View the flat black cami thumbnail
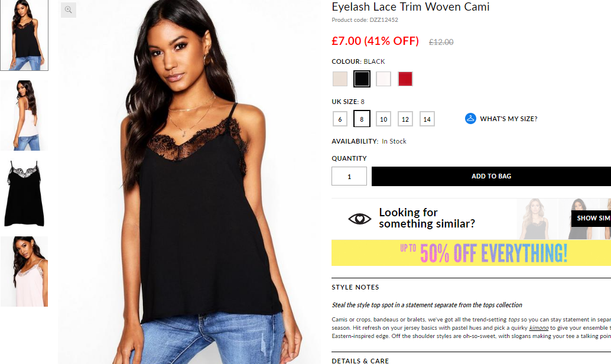This screenshot has width=611, height=364. click(24, 193)
